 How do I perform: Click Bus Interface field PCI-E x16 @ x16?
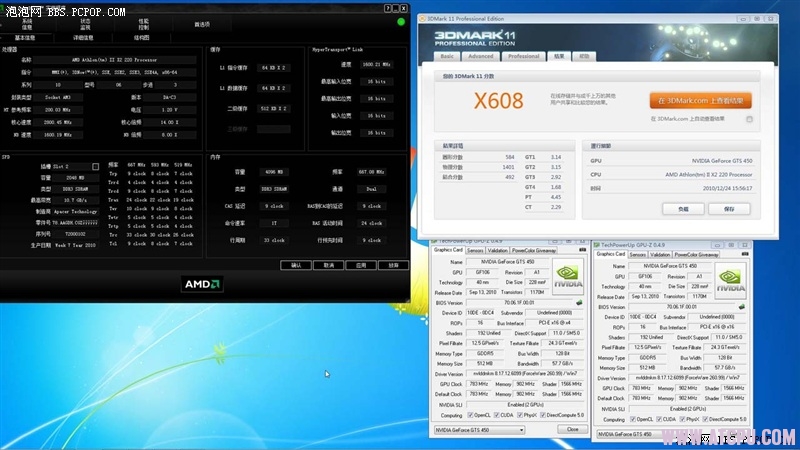pyautogui.click(x=717, y=327)
